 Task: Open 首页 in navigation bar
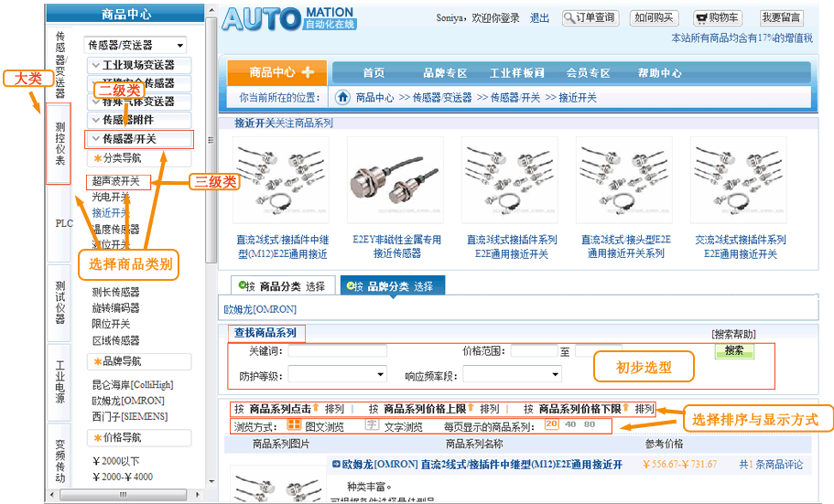pyautogui.click(x=374, y=73)
